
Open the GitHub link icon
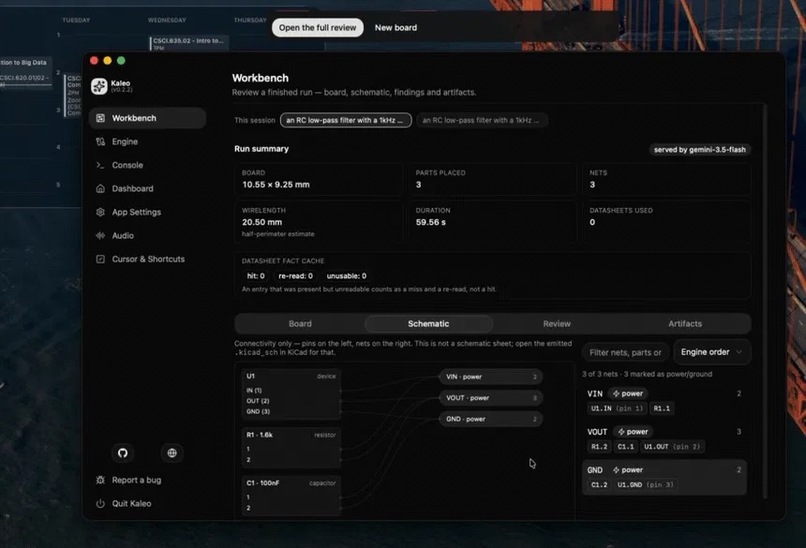(122, 453)
